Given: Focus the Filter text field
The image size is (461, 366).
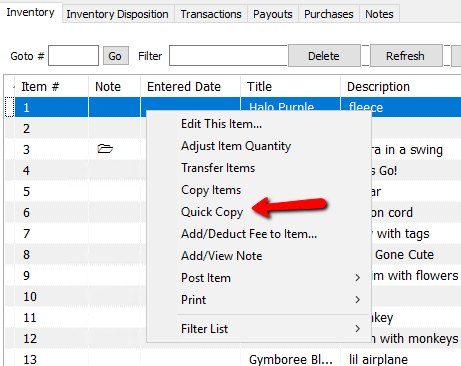Looking at the screenshot, I should pos(228,56).
